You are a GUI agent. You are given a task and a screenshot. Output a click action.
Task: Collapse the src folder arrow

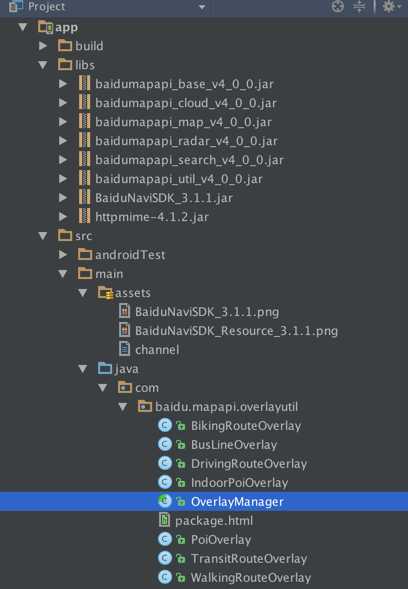coord(43,236)
